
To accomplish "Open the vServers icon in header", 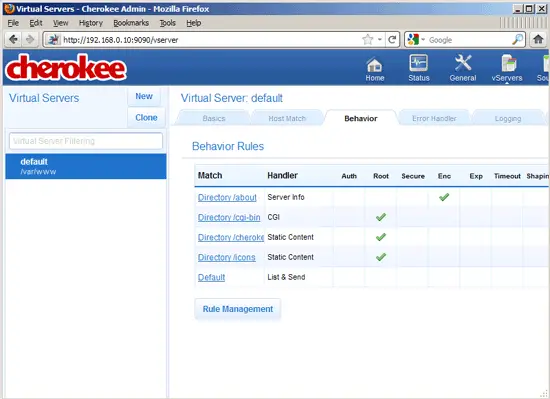I will 507,68.
